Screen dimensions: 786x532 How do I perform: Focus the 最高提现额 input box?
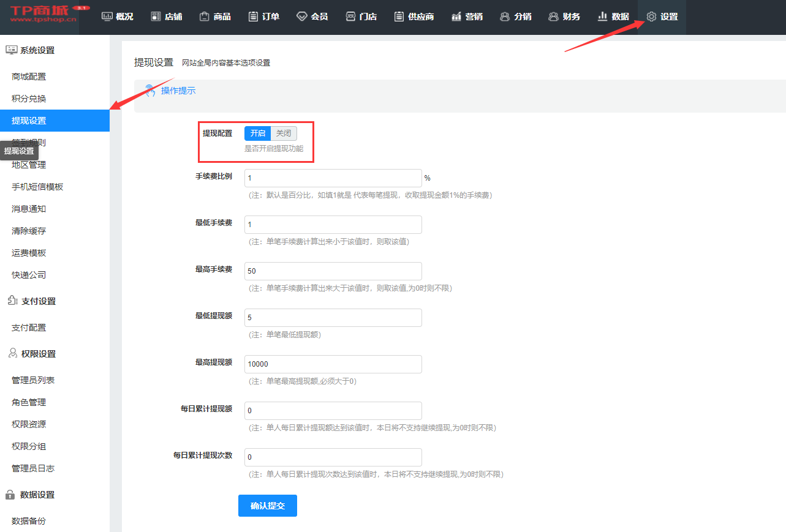(x=333, y=364)
